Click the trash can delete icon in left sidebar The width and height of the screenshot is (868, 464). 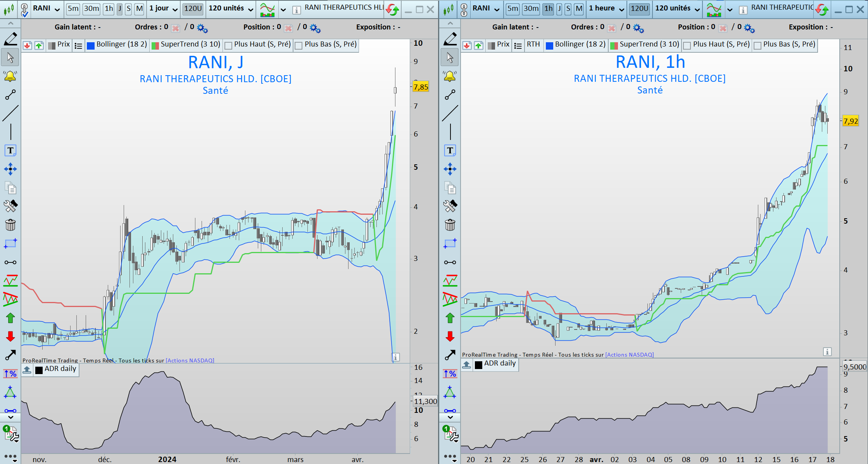[x=10, y=225]
